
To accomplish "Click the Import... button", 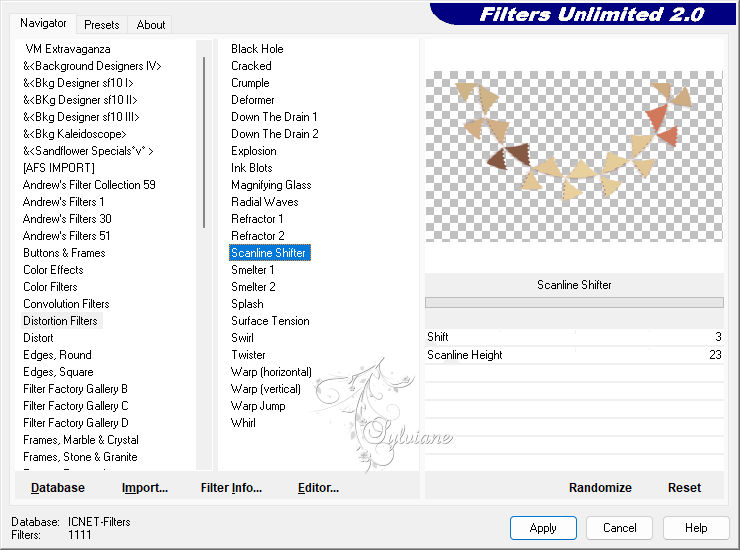I will click(145, 488).
